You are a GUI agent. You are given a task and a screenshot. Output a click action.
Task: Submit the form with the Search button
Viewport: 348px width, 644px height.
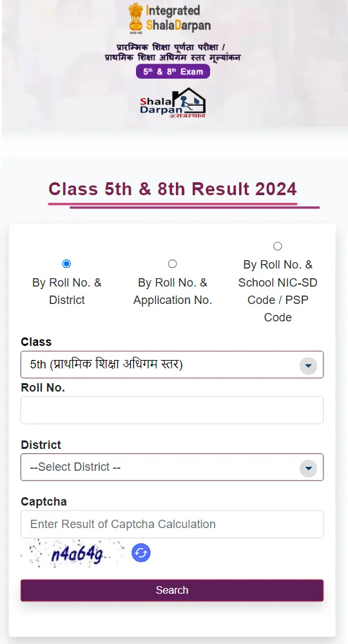point(172,590)
